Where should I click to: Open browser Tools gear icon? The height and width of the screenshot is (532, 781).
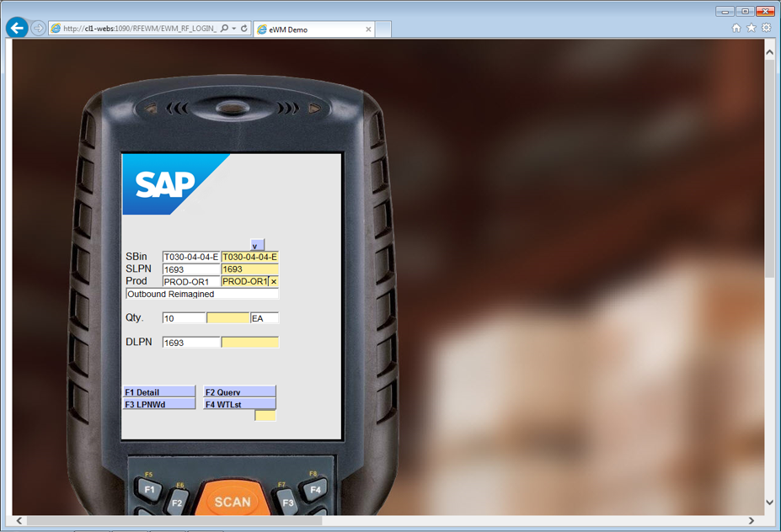766,28
